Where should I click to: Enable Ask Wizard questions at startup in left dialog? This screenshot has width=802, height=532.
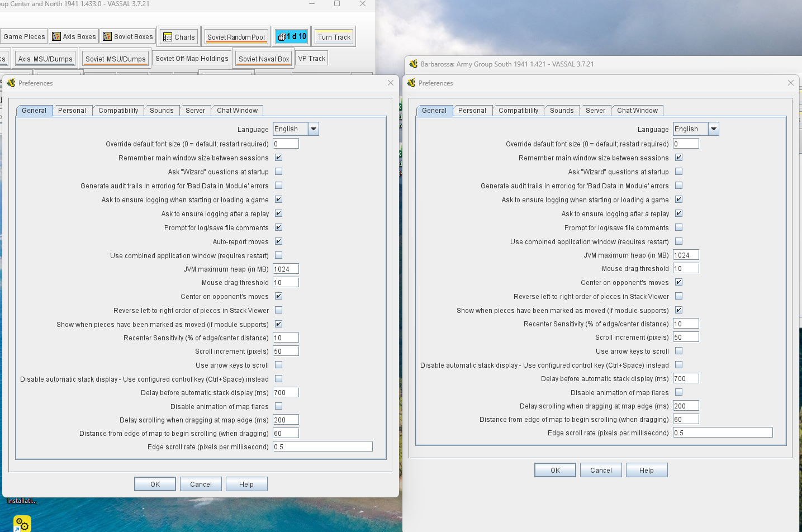click(278, 172)
